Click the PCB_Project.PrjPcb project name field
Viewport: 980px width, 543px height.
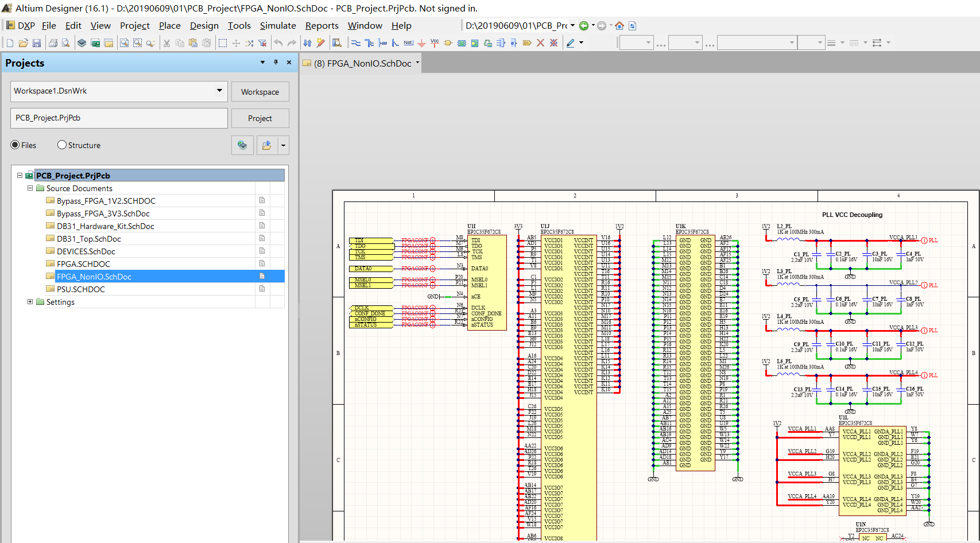(119, 118)
